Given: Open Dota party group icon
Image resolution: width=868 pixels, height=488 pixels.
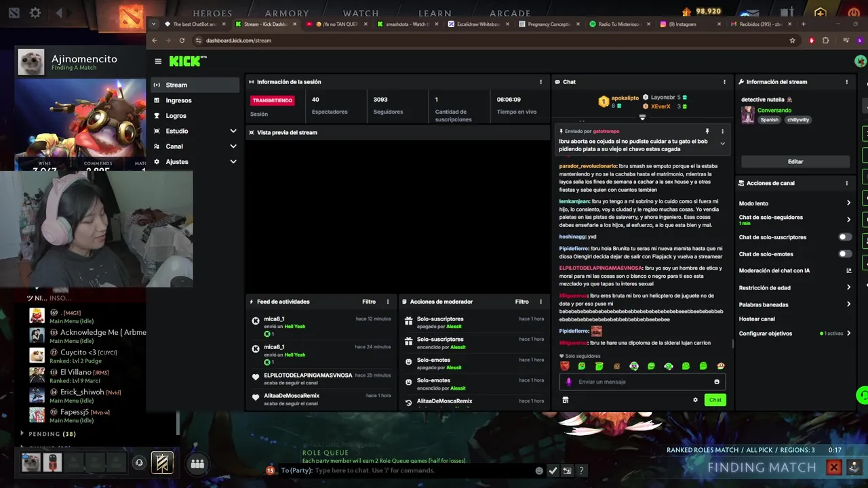Looking at the screenshot, I should 197,464.
